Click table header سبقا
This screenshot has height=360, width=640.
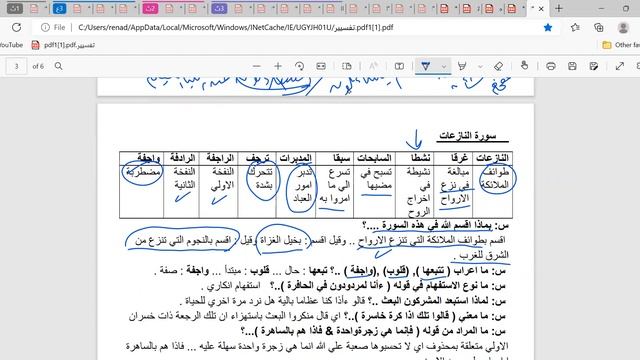click(x=341, y=158)
